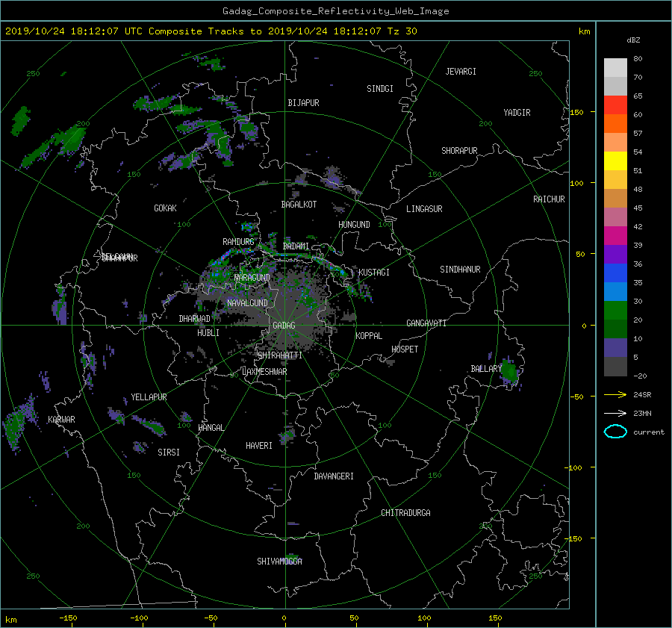This screenshot has width=672, height=628.
Task: Click the BIJAPUR city label
Action: click(303, 103)
